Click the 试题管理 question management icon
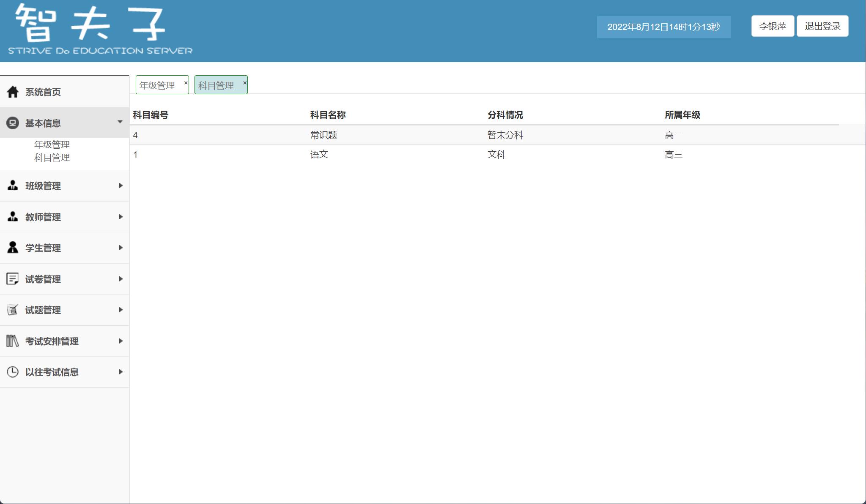The width and height of the screenshot is (866, 504). 12,310
